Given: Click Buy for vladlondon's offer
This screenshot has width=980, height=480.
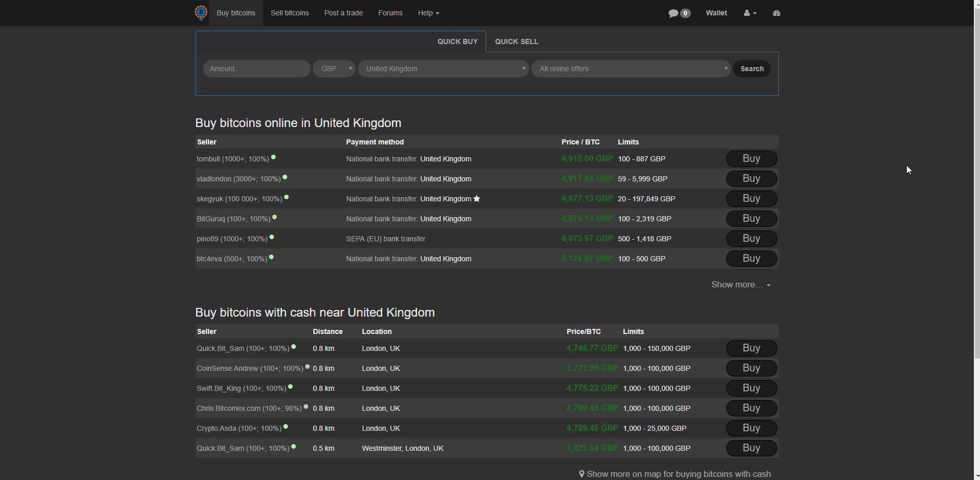Looking at the screenshot, I should (x=751, y=179).
